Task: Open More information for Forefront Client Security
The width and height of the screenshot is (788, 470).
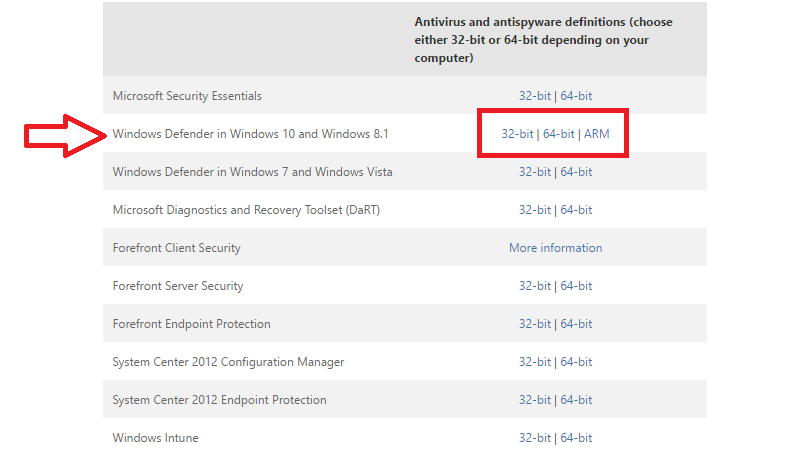Action: tap(555, 248)
